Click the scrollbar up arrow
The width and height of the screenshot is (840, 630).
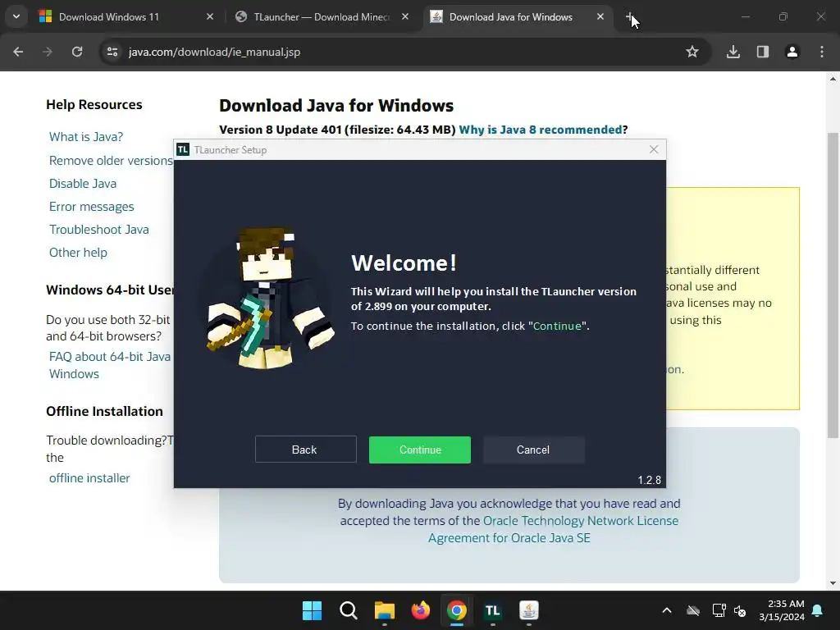click(x=833, y=79)
